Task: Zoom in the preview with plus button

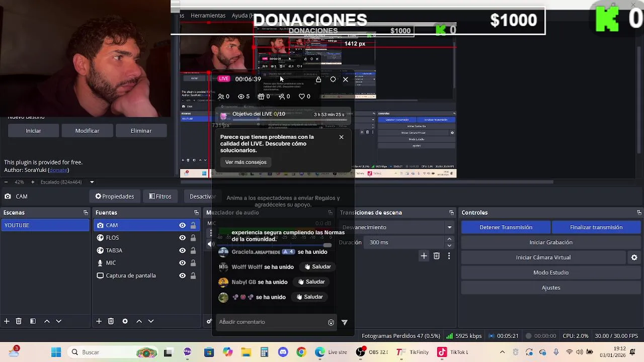Action: (x=33, y=182)
